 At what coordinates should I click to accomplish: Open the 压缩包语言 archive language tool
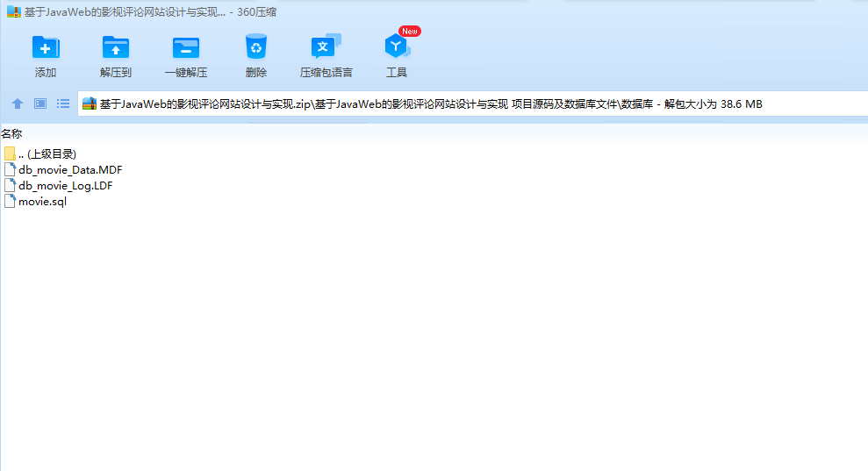point(326,47)
